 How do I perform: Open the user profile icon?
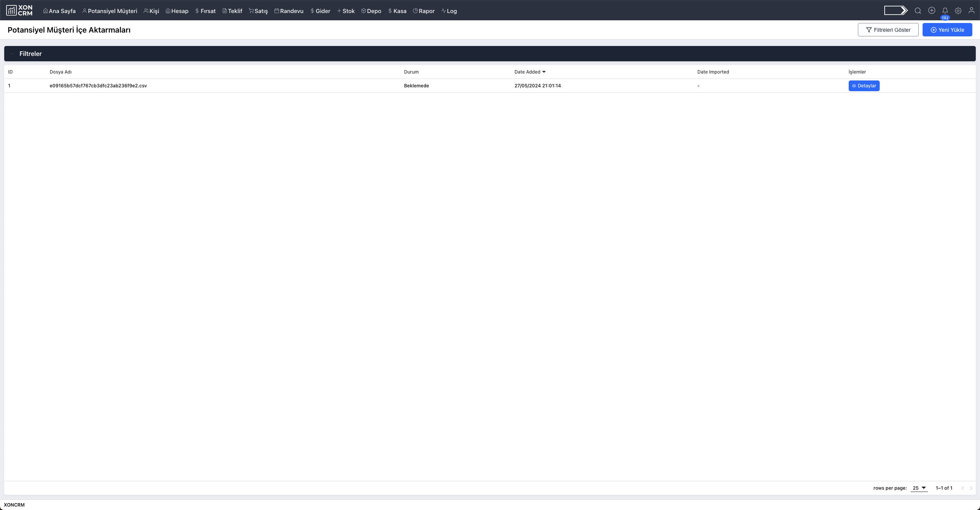click(972, 11)
